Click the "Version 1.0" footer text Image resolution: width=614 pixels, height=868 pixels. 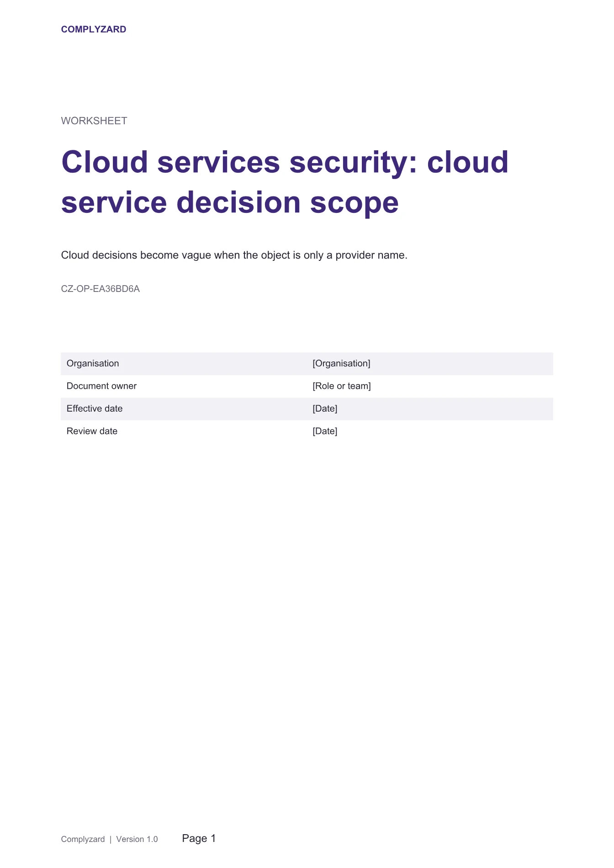137,839
